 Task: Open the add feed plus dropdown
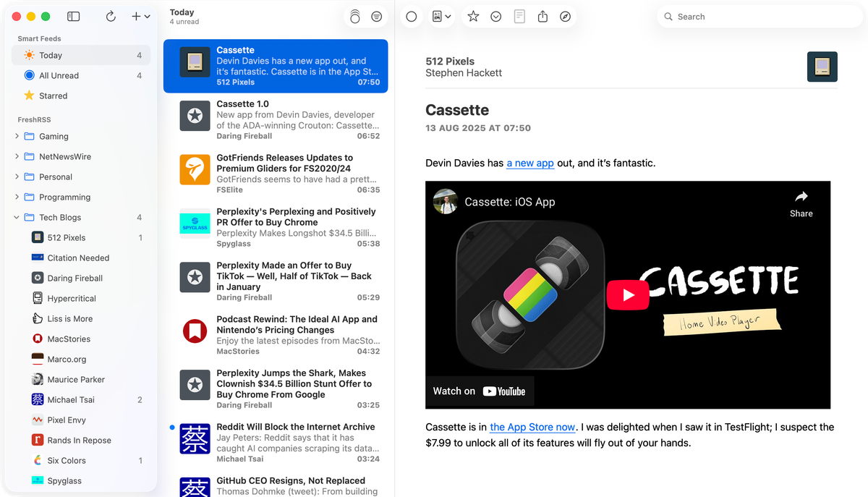click(140, 16)
